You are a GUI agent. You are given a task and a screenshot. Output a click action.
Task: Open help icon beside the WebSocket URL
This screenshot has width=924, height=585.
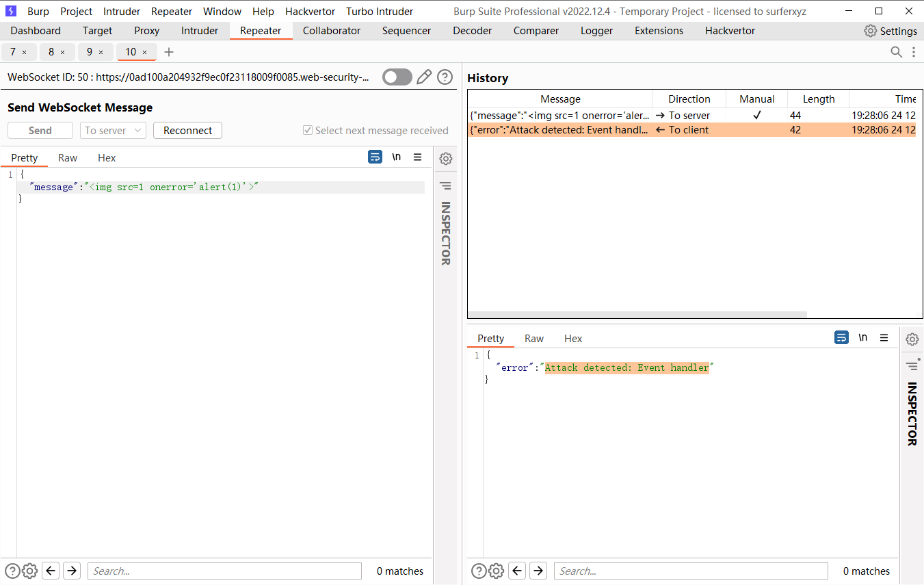(x=445, y=77)
